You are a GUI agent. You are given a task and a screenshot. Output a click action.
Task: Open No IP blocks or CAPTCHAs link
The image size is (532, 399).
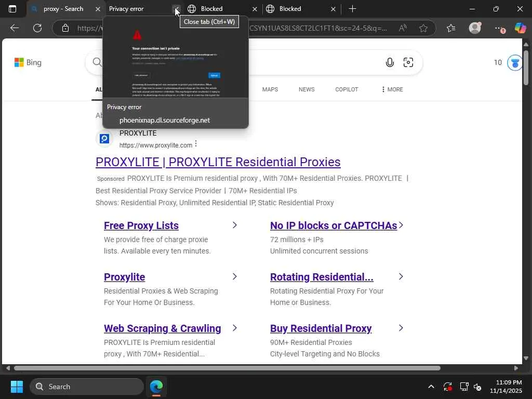tap(334, 225)
